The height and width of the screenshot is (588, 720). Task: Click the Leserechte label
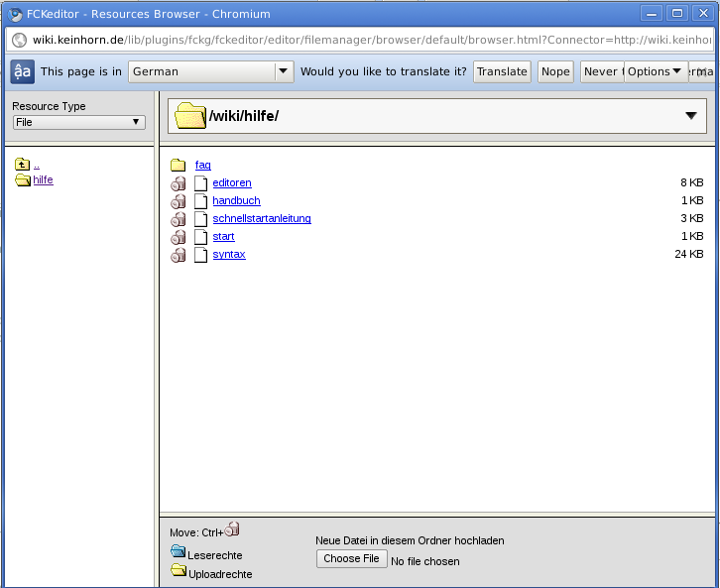[215, 555]
